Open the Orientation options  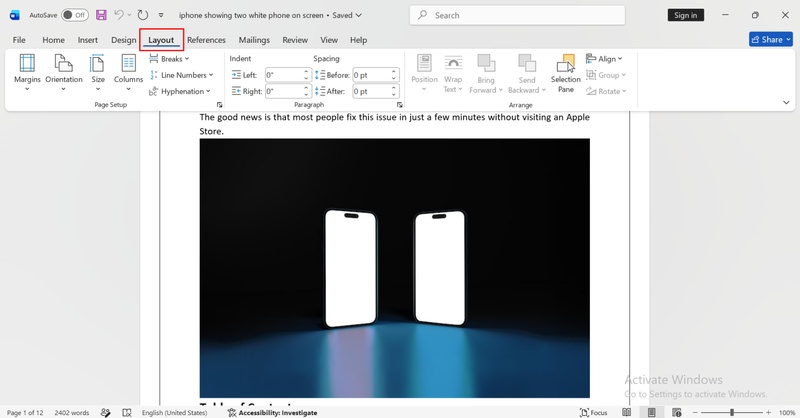coord(64,72)
